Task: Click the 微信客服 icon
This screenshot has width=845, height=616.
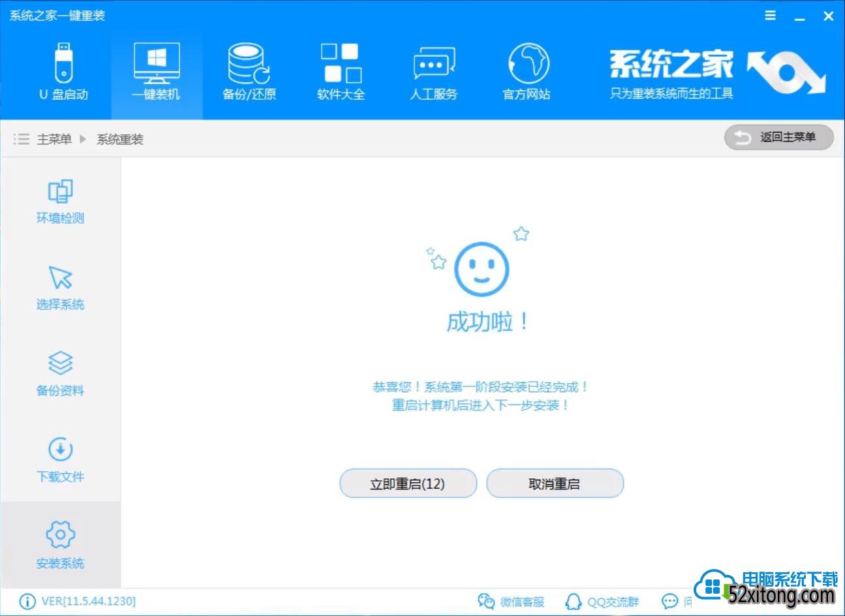Action: point(486,601)
